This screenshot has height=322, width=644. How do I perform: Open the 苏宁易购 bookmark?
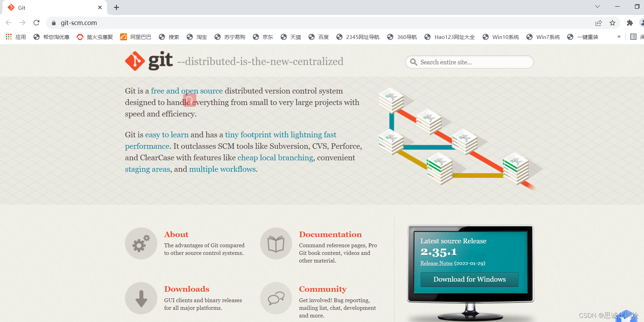point(230,37)
